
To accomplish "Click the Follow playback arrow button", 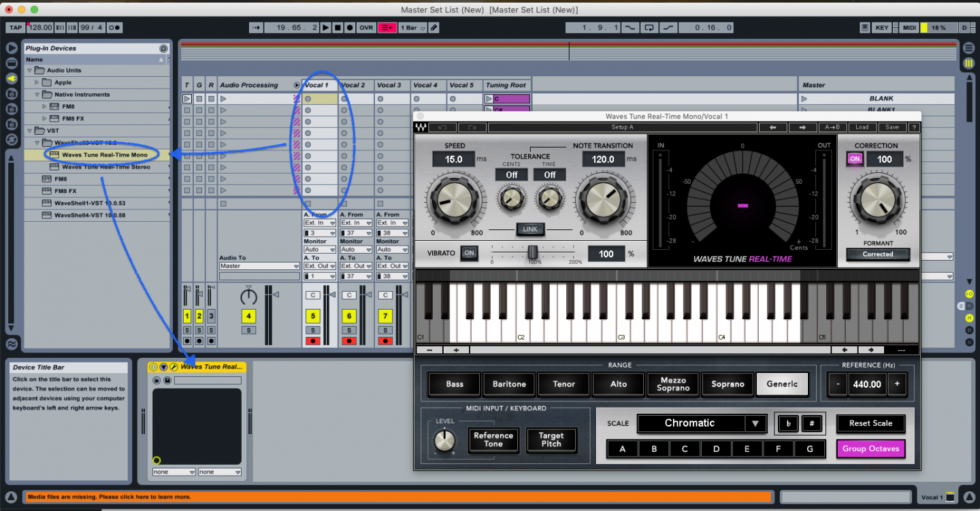I will pos(256,28).
